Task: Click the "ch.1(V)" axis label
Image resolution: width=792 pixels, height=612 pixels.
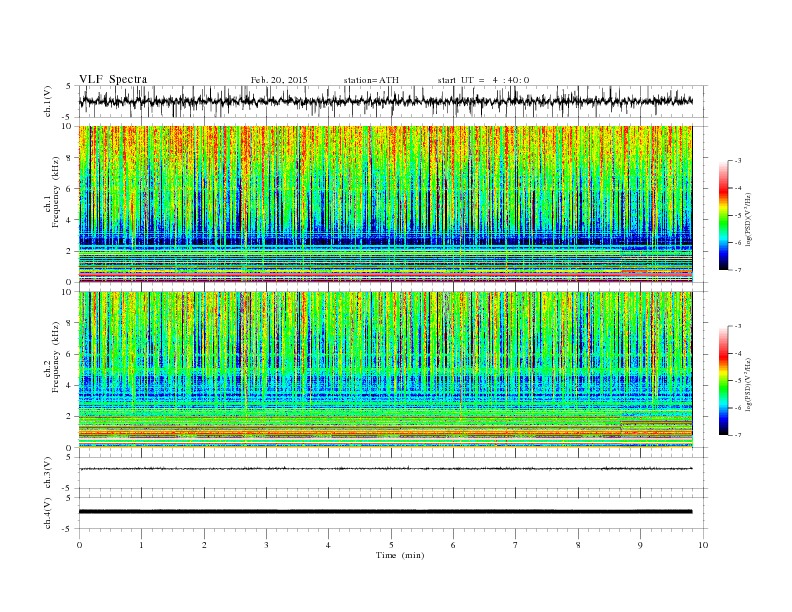Action: (x=48, y=101)
